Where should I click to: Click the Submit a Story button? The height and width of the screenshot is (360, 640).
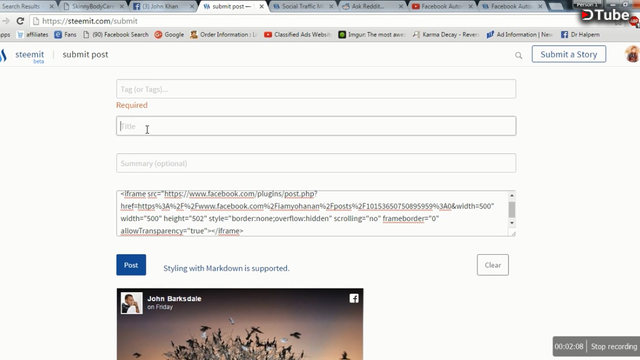[x=569, y=54]
